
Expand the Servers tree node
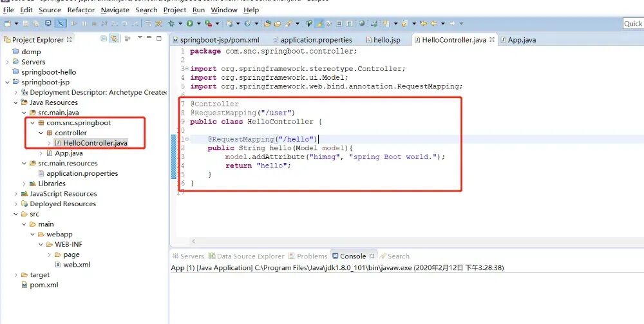click(x=7, y=62)
